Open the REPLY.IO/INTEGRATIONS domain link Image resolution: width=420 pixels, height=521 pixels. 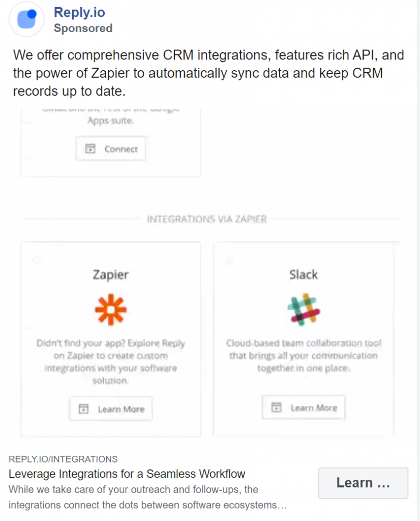[x=63, y=459]
